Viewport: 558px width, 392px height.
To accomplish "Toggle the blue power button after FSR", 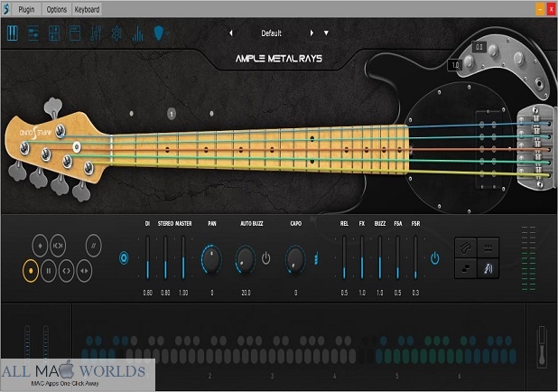I will point(435,258).
